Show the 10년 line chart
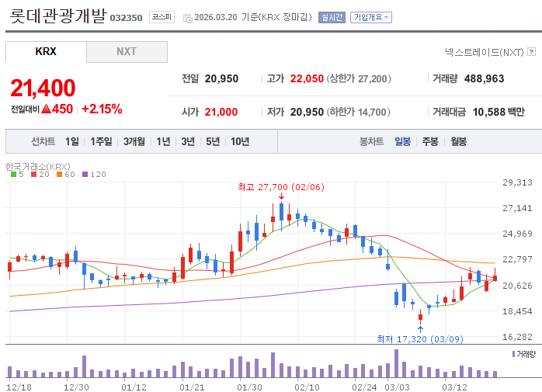 240,141
